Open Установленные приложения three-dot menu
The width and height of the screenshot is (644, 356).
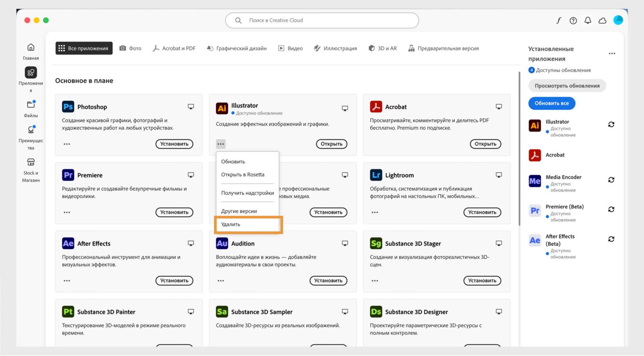click(612, 54)
